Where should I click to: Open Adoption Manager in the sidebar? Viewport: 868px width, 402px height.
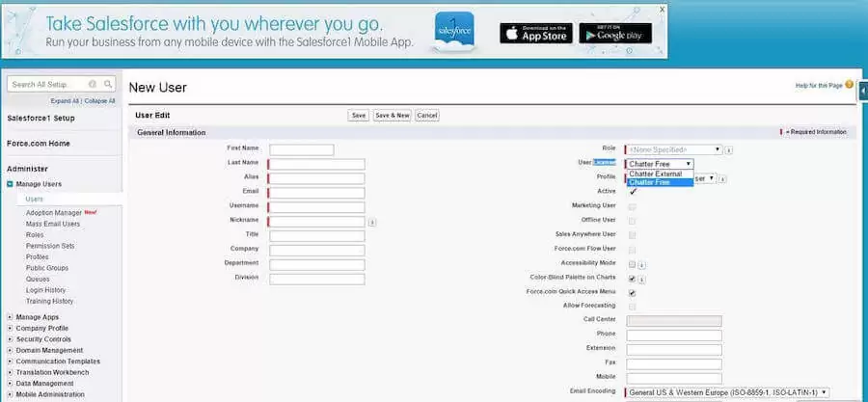pos(54,213)
